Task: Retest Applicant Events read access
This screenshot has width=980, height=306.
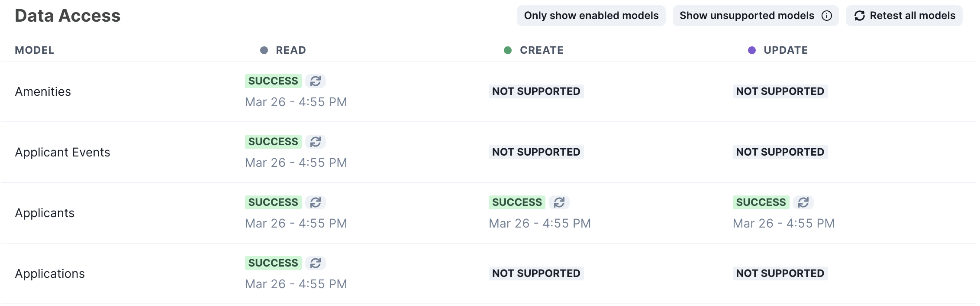Action: click(x=316, y=142)
